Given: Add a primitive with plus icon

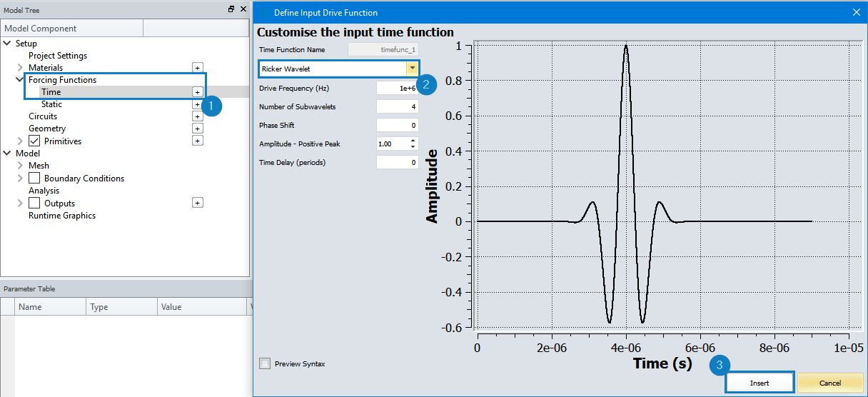Looking at the screenshot, I should [197, 141].
